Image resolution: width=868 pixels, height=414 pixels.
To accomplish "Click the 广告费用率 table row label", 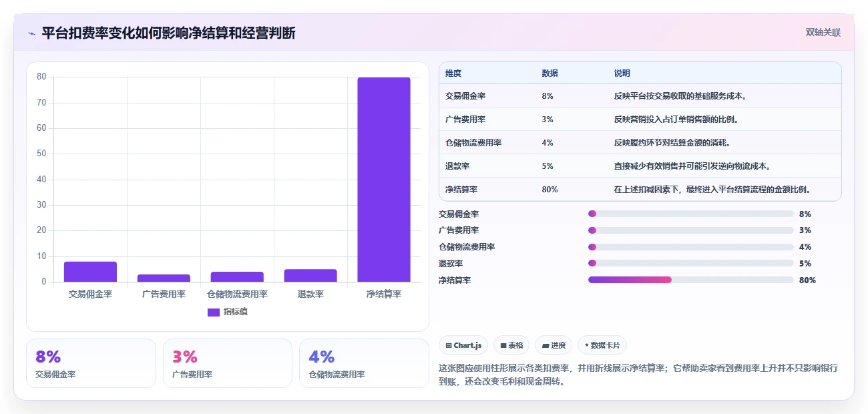I will [465, 120].
